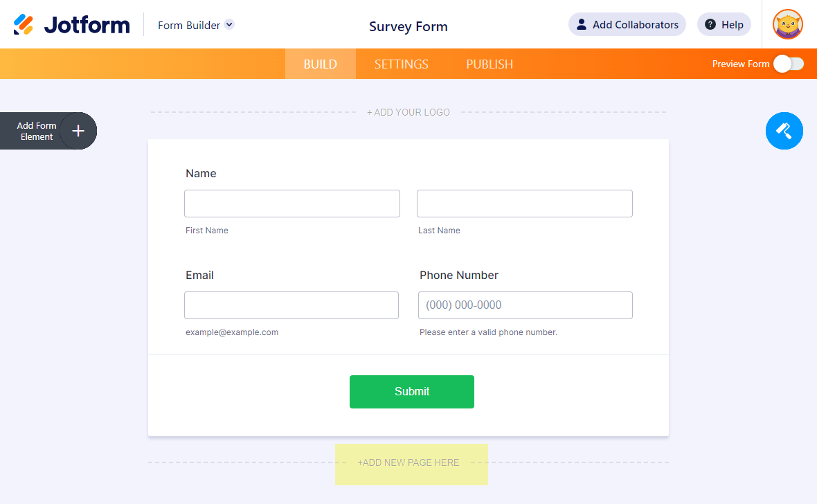Viewport: 817px width, 504px height.
Task: Focus the Last Name input field
Action: (525, 204)
